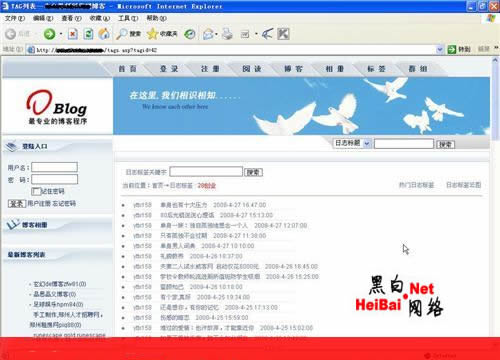Open the 文件 (File) menu
Viewport: 500px width, 360px height.
click(x=15, y=18)
